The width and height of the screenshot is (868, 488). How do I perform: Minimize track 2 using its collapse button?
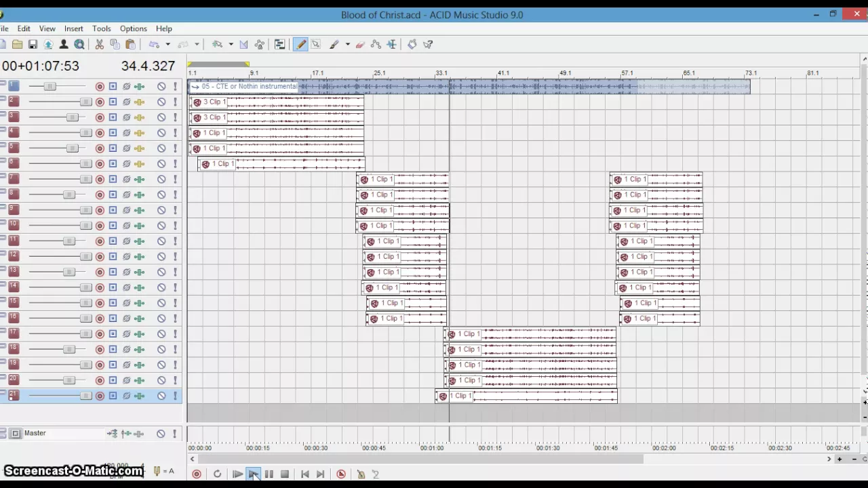(x=3, y=99)
